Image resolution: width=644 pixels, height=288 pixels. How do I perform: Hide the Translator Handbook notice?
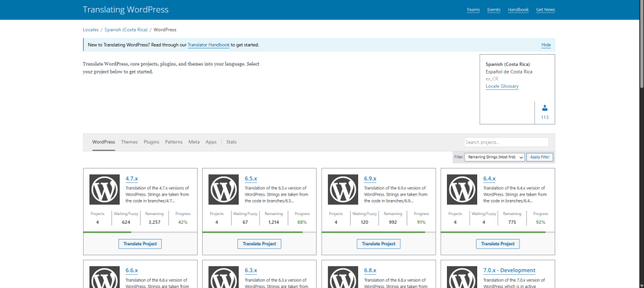click(546, 45)
